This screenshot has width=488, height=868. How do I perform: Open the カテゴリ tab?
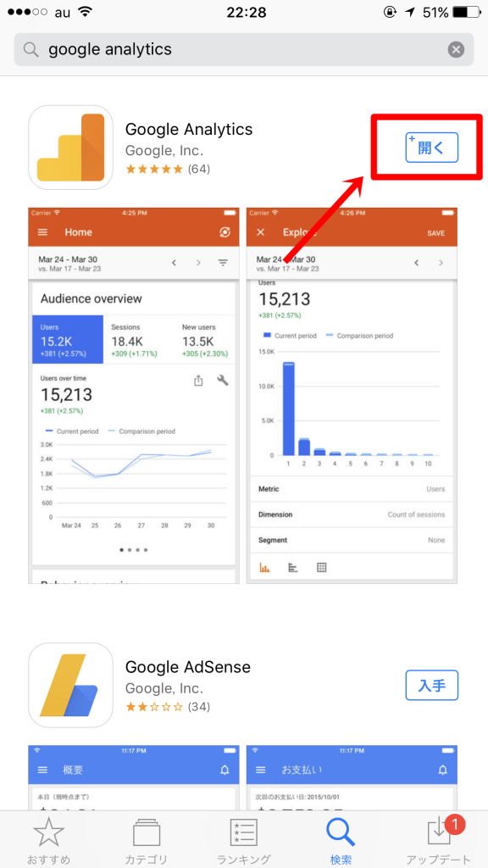146,839
